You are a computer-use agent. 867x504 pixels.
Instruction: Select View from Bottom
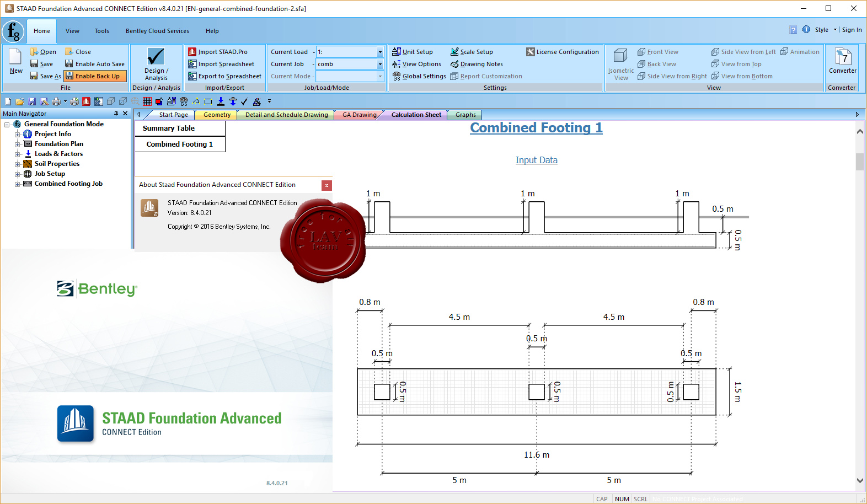click(742, 76)
